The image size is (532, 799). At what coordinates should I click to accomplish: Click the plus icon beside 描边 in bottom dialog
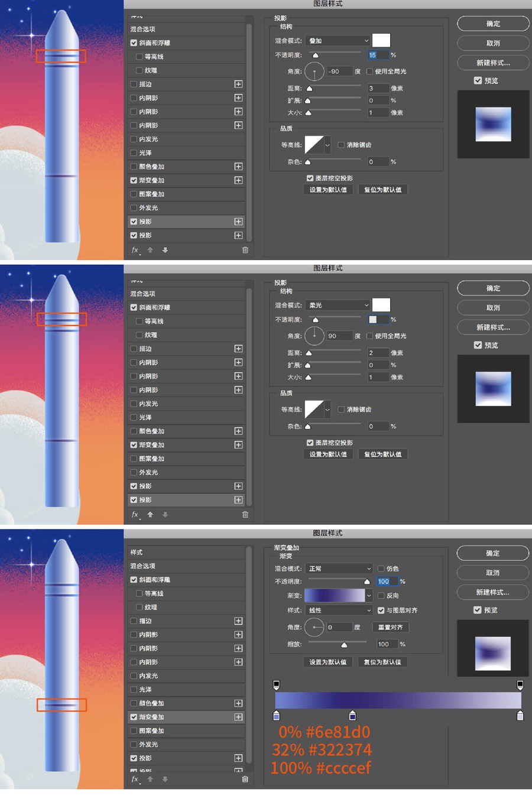(x=238, y=621)
